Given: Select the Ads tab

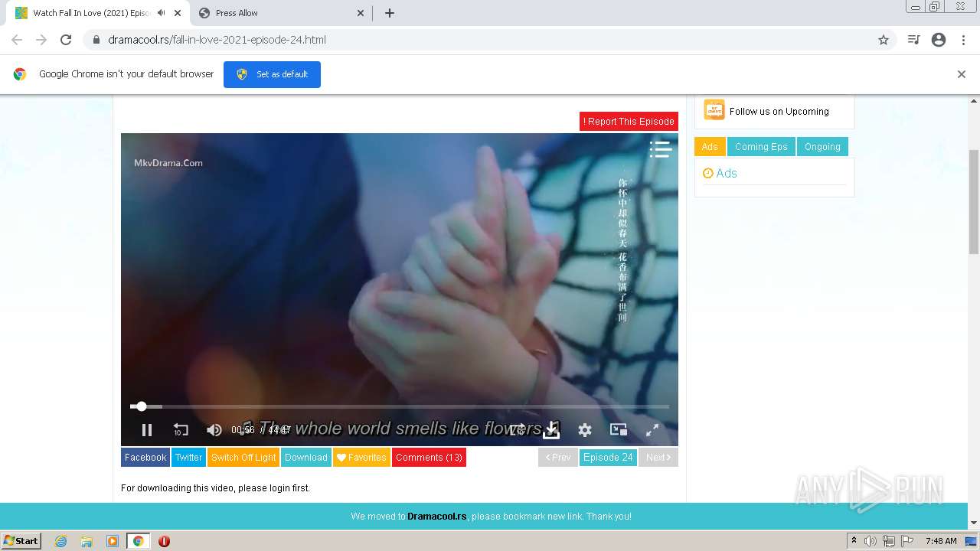Looking at the screenshot, I should click(x=710, y=147).
